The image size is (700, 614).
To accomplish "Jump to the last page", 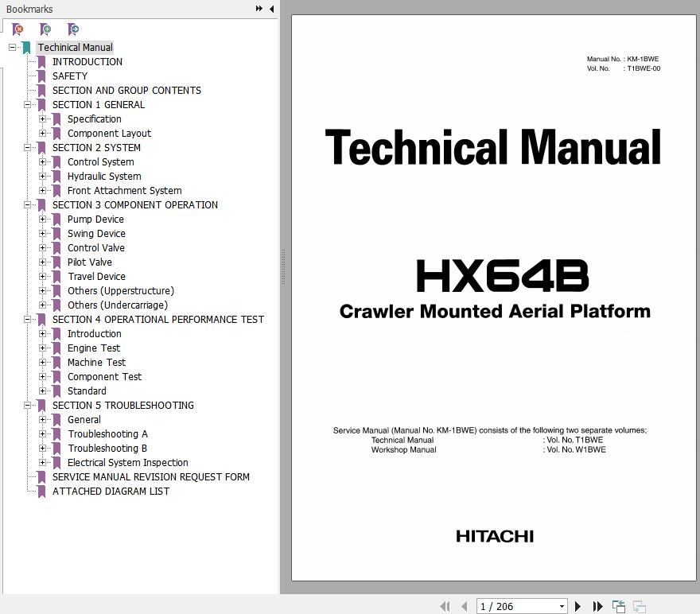I will click(597, 607).
